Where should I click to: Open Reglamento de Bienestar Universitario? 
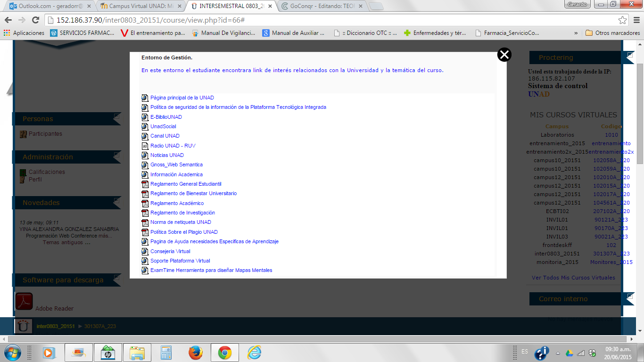coord(193,193)
